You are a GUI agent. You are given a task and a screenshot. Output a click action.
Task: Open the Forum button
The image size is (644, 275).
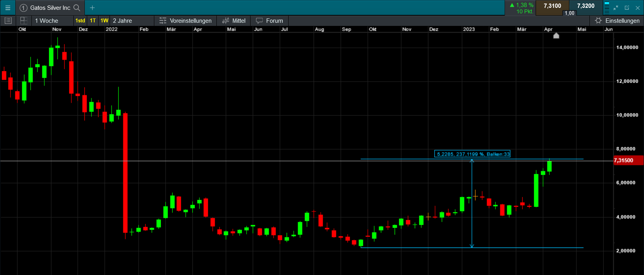click(269, 21)
